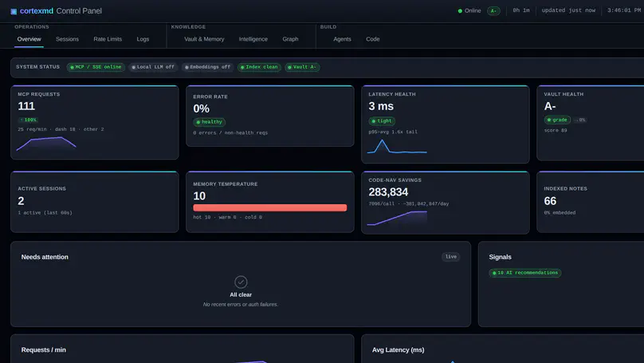Click the Memory Temperature red bar
This screenshot has width=644, height=363.
[270, 207]
